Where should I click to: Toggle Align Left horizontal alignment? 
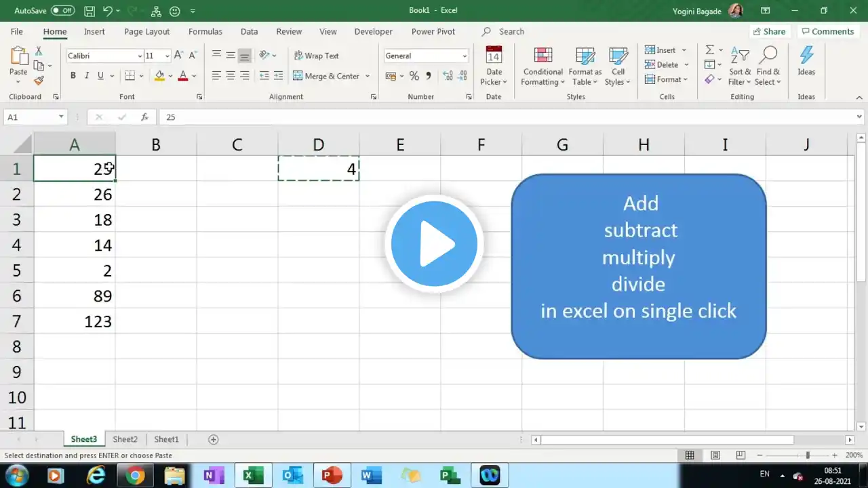tap(216, 76)
